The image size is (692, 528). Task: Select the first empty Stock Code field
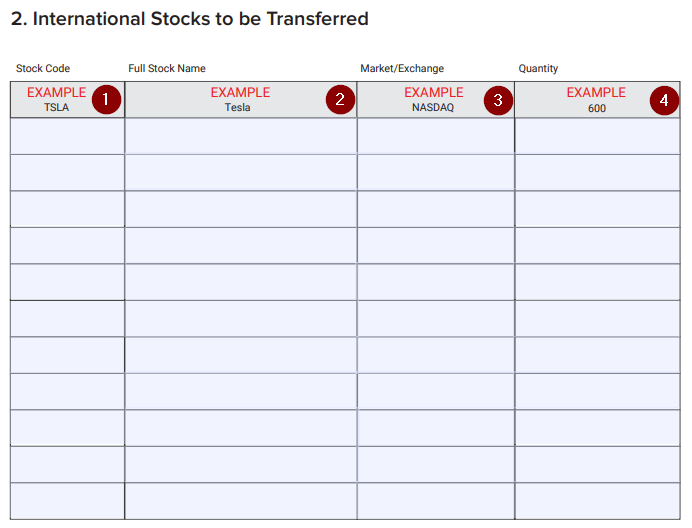(x=68, y=136)
